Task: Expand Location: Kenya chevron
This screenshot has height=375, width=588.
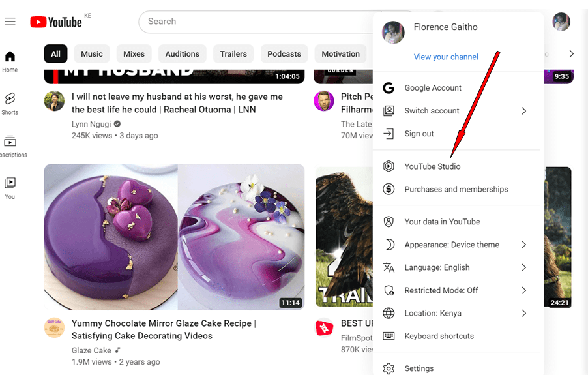Action: pos(524,313)
